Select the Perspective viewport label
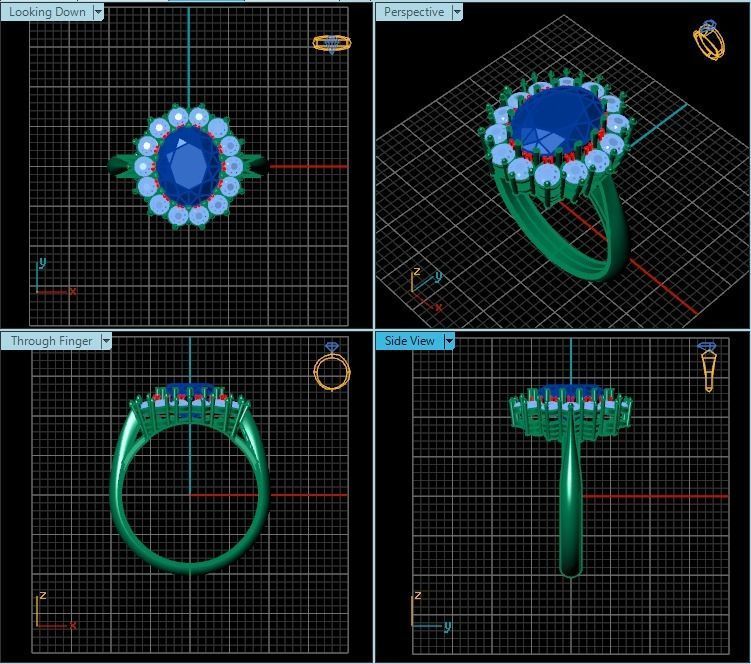This screenshot has height=664, width=751. point(414,12)
